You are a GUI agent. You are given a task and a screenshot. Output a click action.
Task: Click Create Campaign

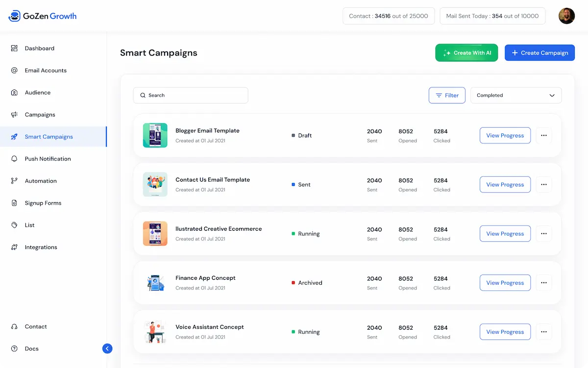coord(539,53)
